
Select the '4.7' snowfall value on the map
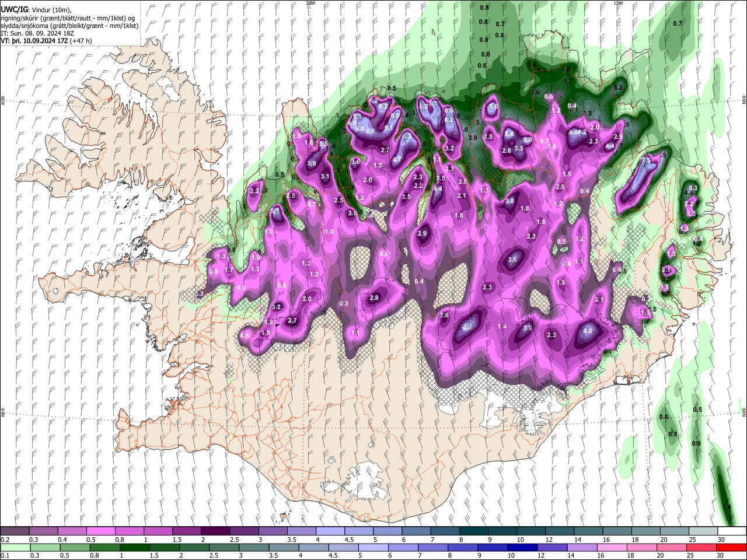pyautogui.click(x=396, y=159)
